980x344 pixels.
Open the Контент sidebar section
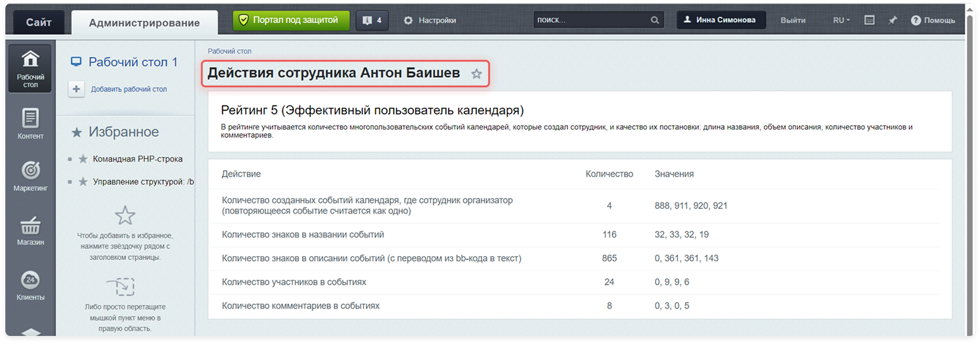click(31, 124)
